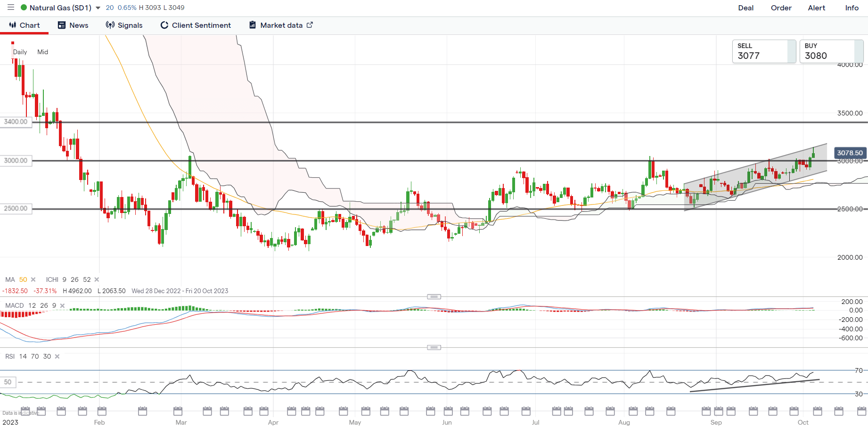Click the RSI indicator label
The height and width of the screenshot is (427, 868).
[x=10, y=356]
